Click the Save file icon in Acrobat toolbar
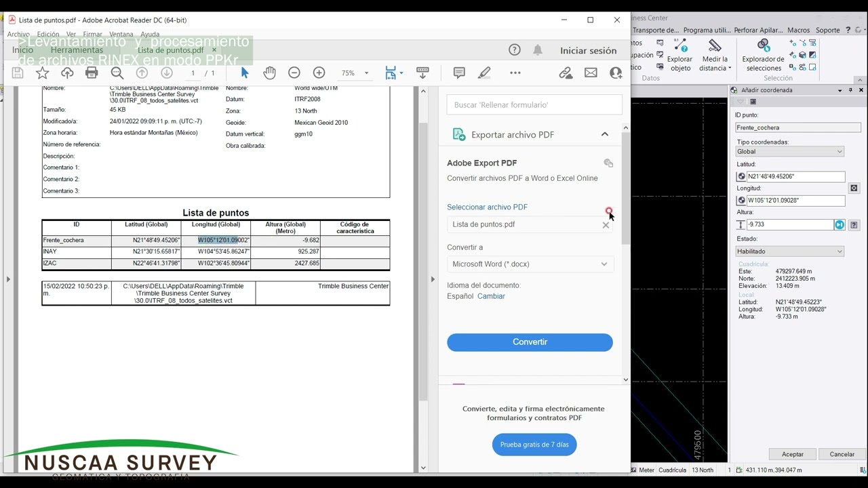868x488 pixels. pos(18,73)
